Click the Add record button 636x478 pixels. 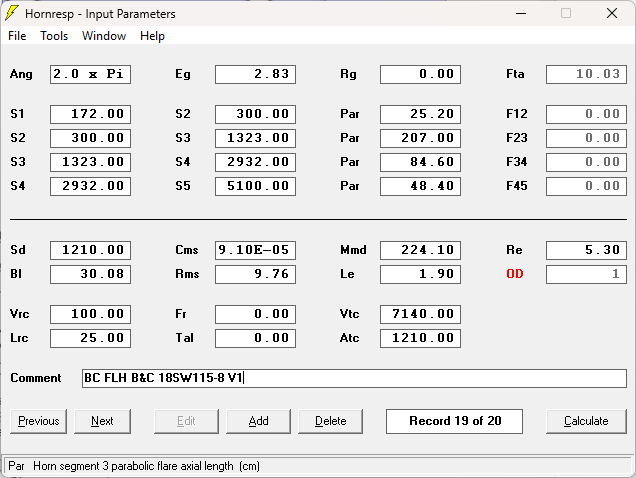(258, 421)
